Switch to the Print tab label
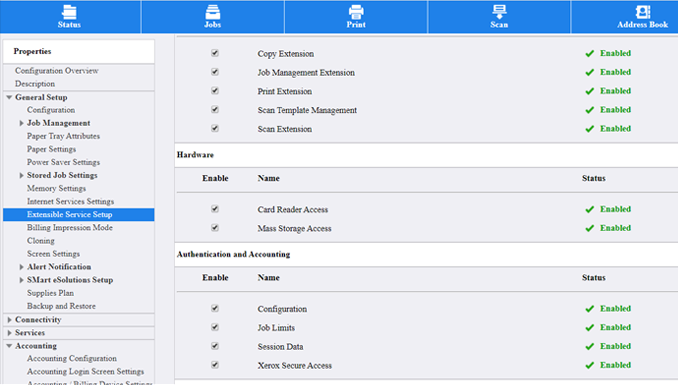Image resolution: width=678 pixels, height=385 pixels. (x=356, y=25)
